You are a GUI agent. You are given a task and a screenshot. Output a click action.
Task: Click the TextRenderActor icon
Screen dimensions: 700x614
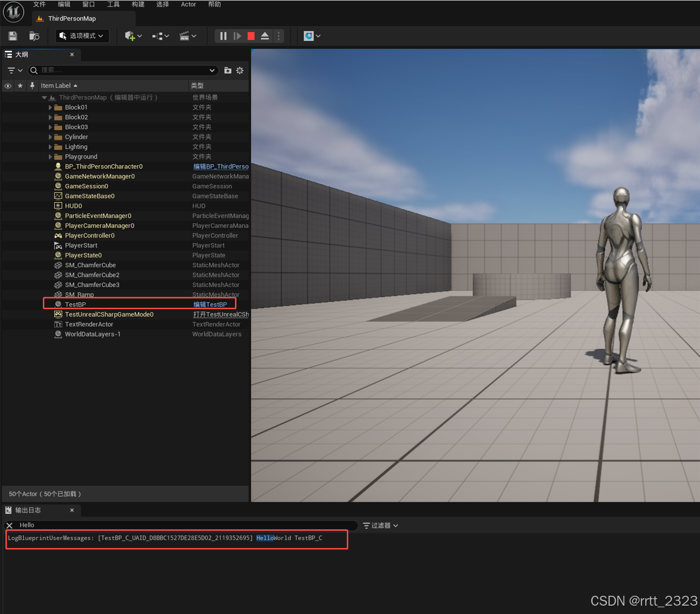coord(58,324)
